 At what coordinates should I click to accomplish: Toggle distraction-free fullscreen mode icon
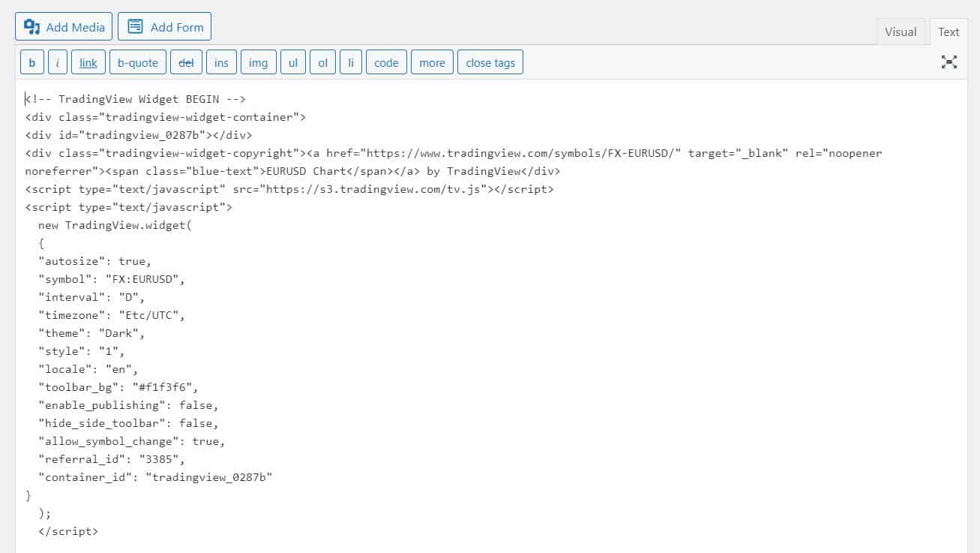click(x=949, y=62)
